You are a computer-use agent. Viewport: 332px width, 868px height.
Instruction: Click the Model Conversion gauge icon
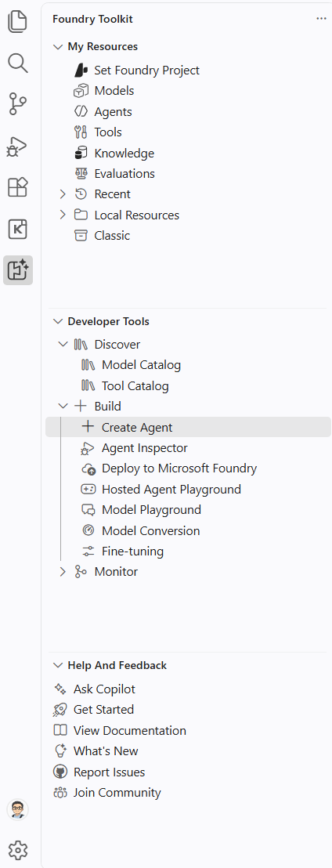pos(88,530)
